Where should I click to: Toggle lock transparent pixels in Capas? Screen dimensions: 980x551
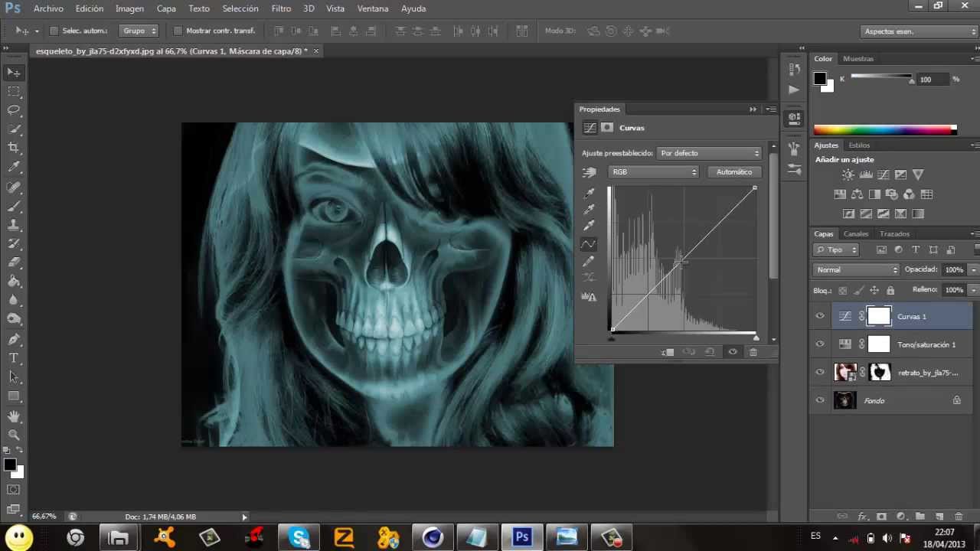[843, 291]
